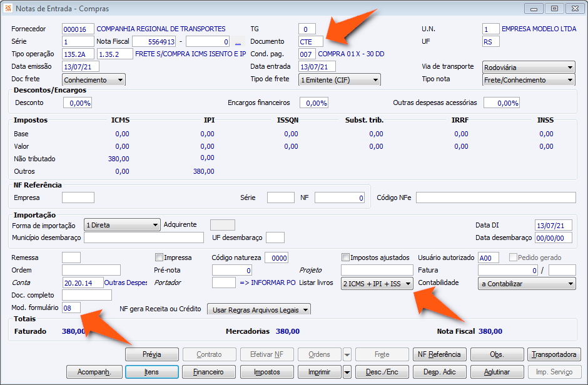Click the Frete button
The image size is (588, 385).
pos(382,354)
